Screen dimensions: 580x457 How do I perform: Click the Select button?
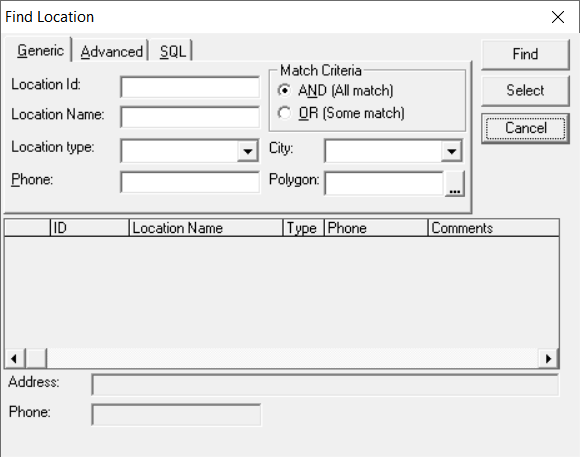525,91
